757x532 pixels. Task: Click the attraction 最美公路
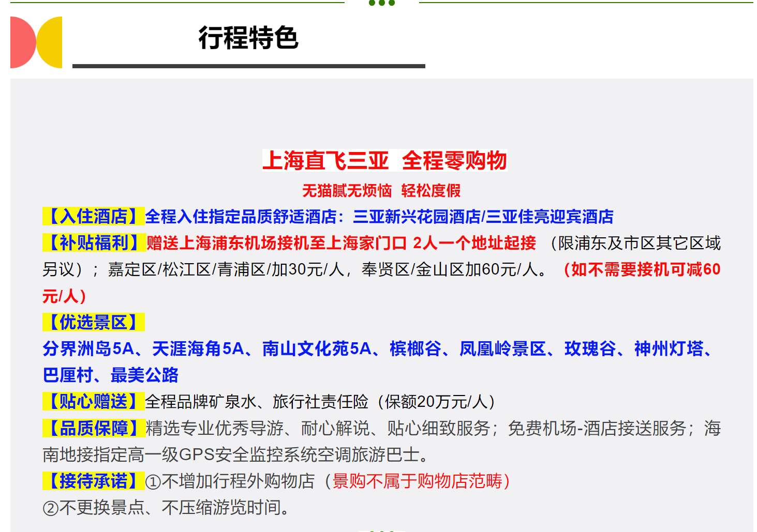145,375
